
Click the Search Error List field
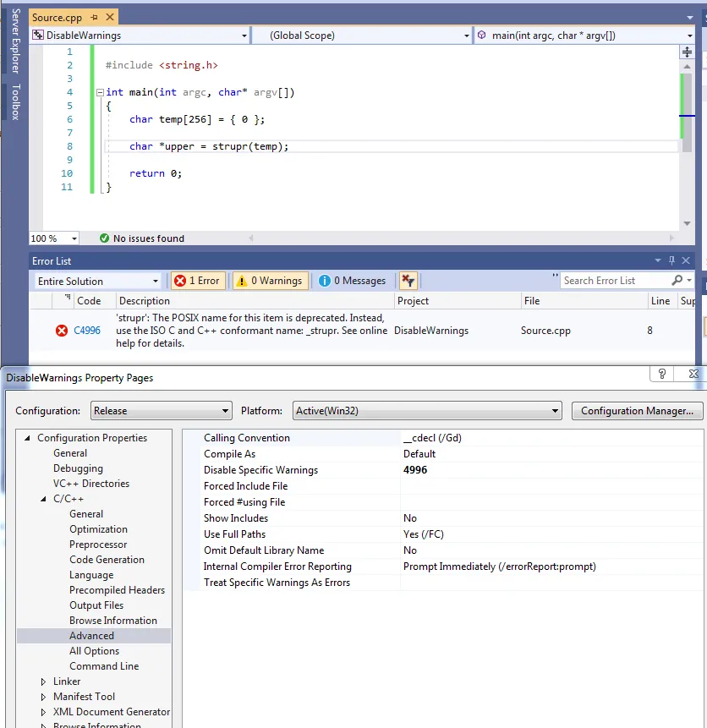[x=613, y=281]
